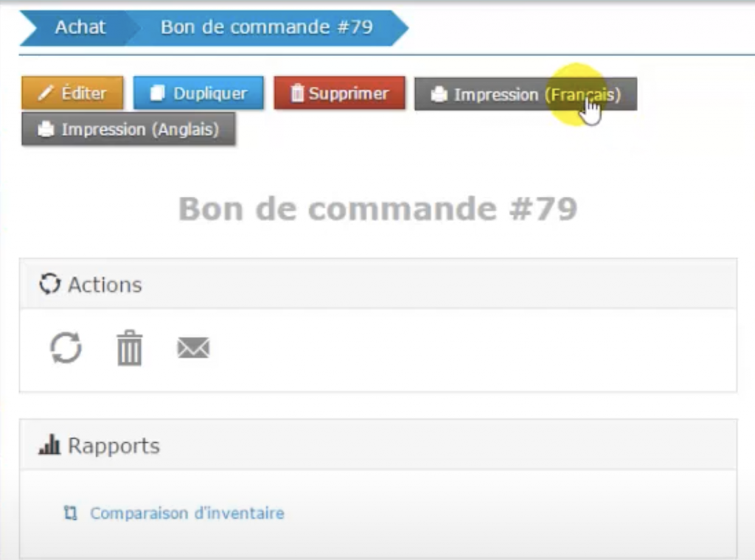755x560 pixels.
Task: Collapse the Rapports panel header
Action: 377,446
